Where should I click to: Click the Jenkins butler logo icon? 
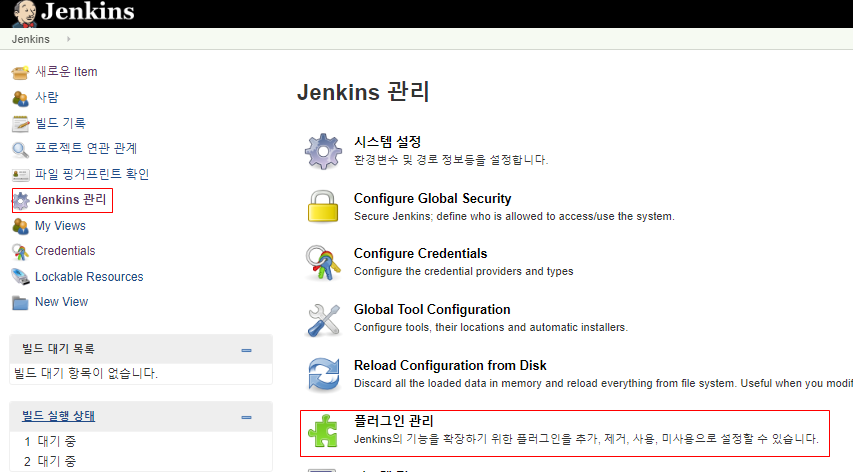(24, 14)
